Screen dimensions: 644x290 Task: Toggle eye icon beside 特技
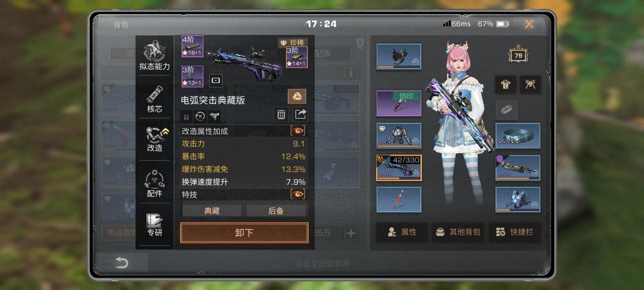tap(298, 194)
